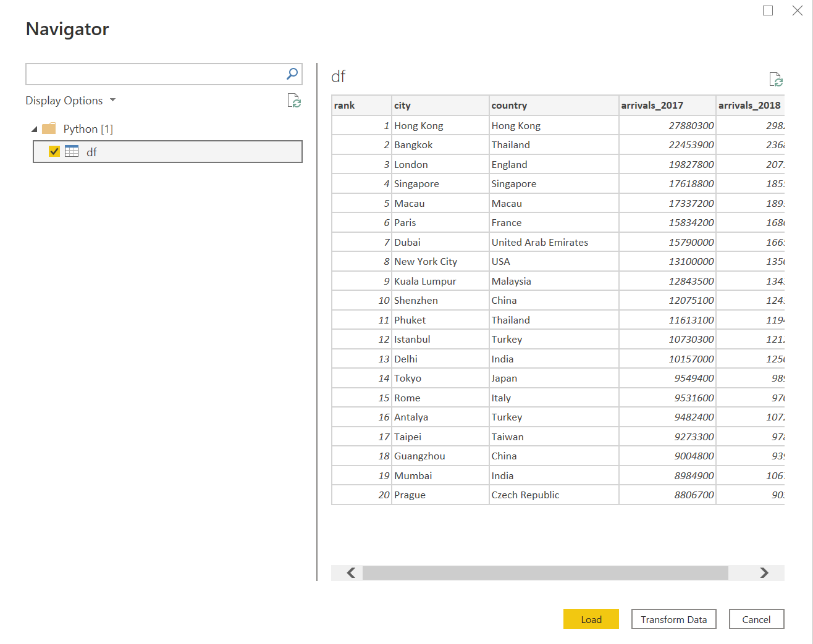Click the Paris city cell

coord(440,222)
